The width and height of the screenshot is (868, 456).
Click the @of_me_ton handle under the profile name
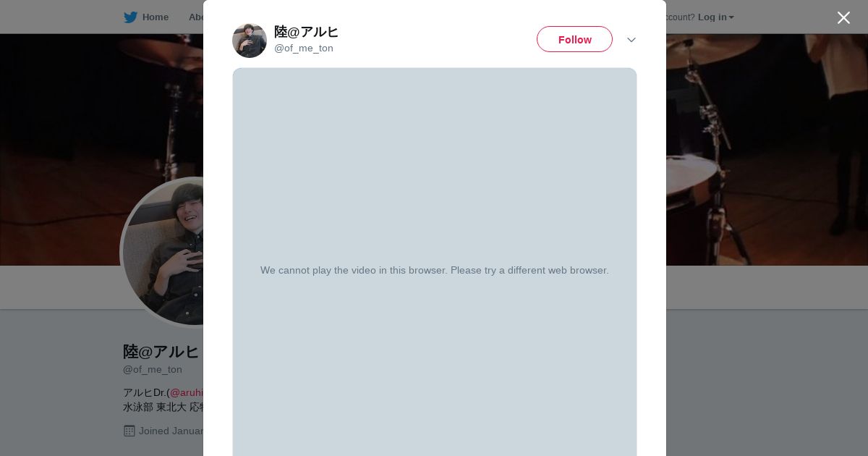[x=153, y=370]
